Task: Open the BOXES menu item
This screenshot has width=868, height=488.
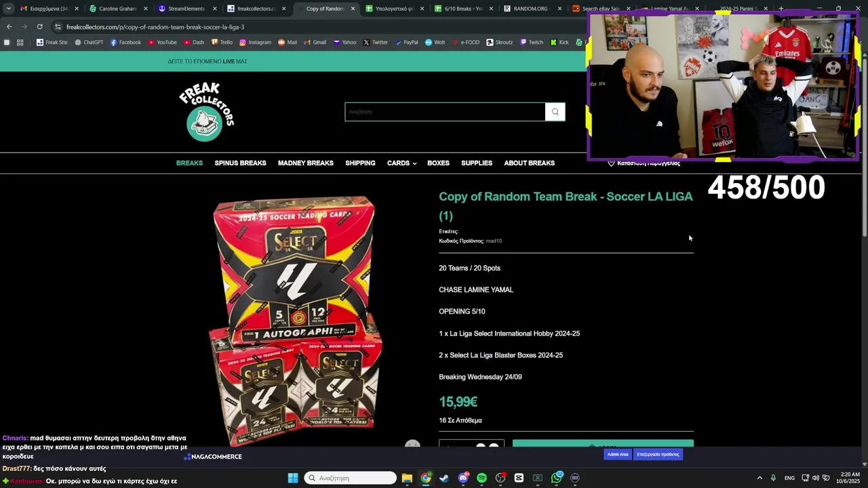Action: pyautogui.click(x=438, y=163)
